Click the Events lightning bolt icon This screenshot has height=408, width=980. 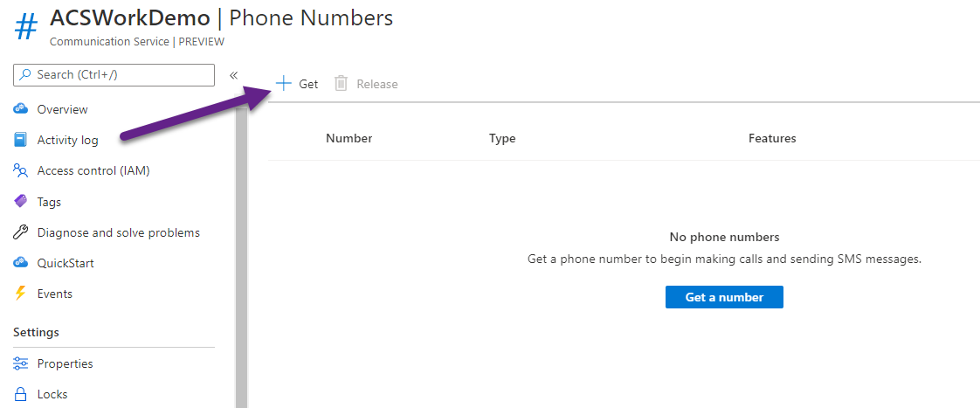click(21, 294)
